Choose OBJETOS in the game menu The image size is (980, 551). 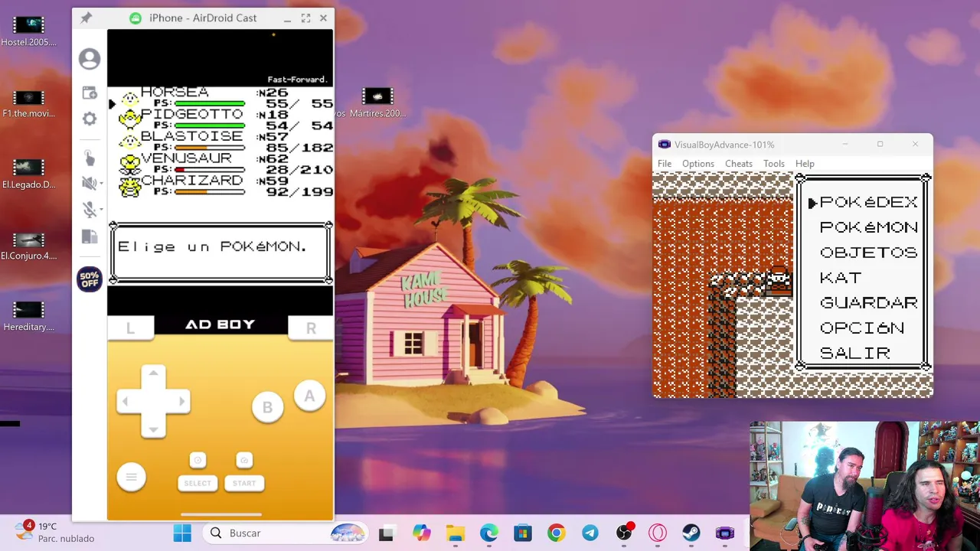click(x=868, y=253)
